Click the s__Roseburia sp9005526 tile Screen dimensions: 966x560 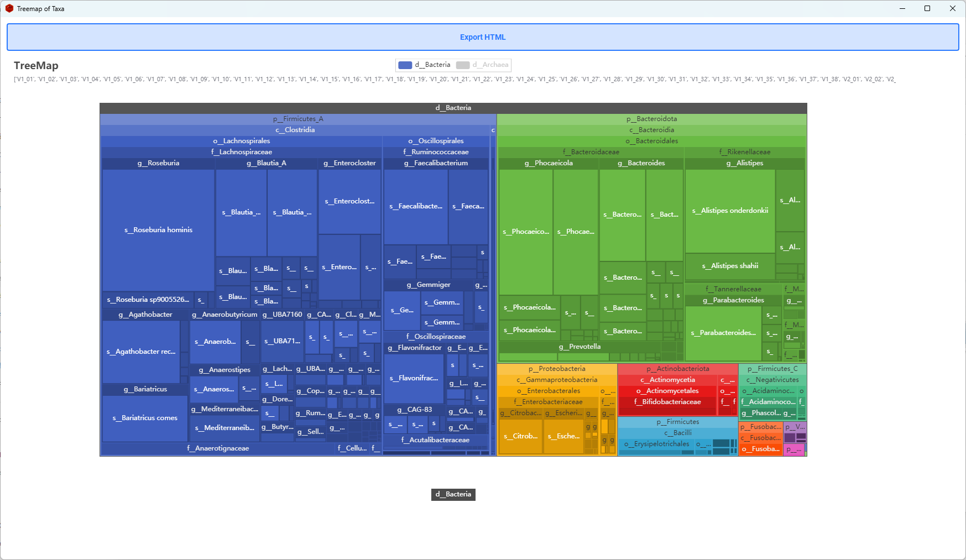pyautogui.click(x=148, y=300)
